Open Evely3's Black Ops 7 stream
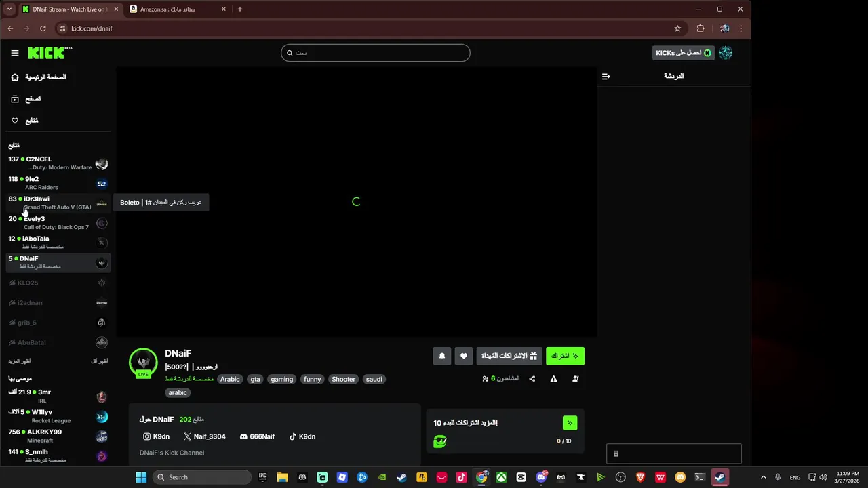 [58, 223]
